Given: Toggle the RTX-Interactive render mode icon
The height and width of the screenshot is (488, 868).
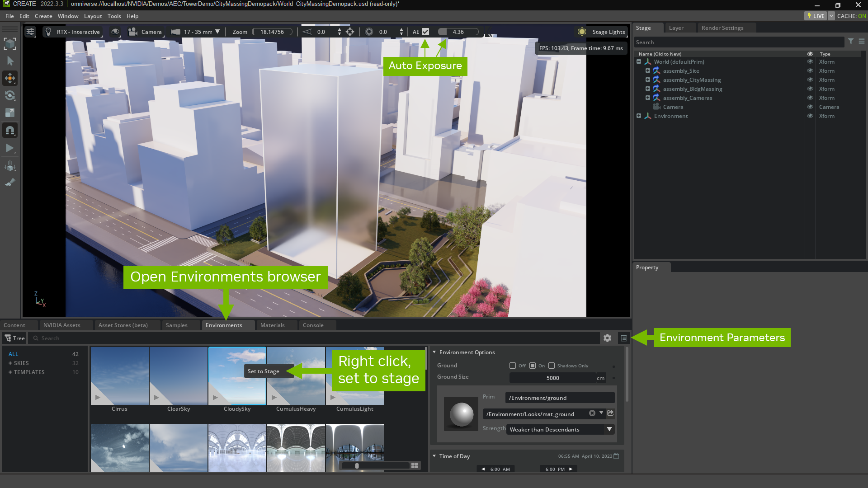Looking at the screenshot, I should (x=49, y=32).
